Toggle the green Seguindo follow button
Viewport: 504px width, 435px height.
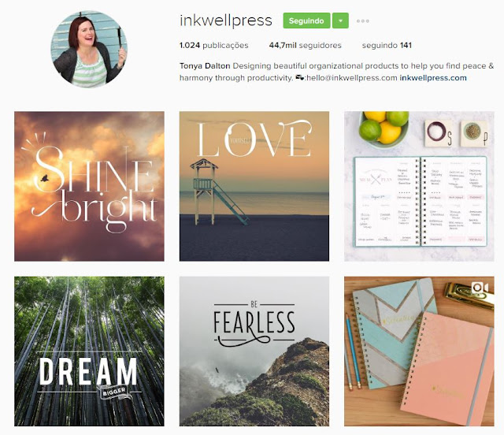(306, 21)
